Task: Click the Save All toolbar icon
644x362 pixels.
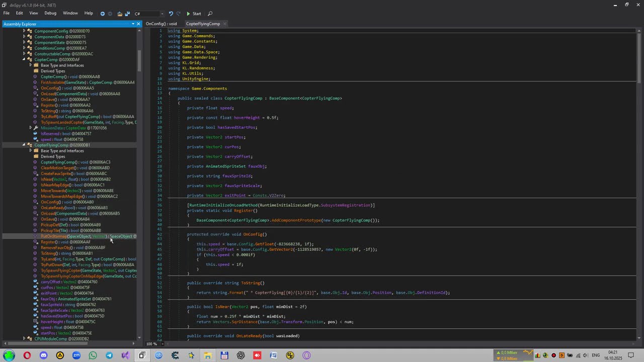Action: coord(127,14)
